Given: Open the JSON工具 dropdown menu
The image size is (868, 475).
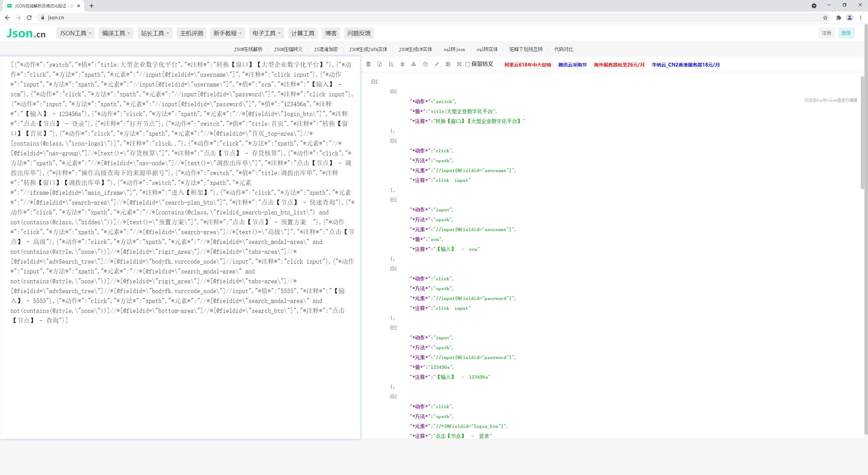Looking at the screenshot, I should click(75, 33).
